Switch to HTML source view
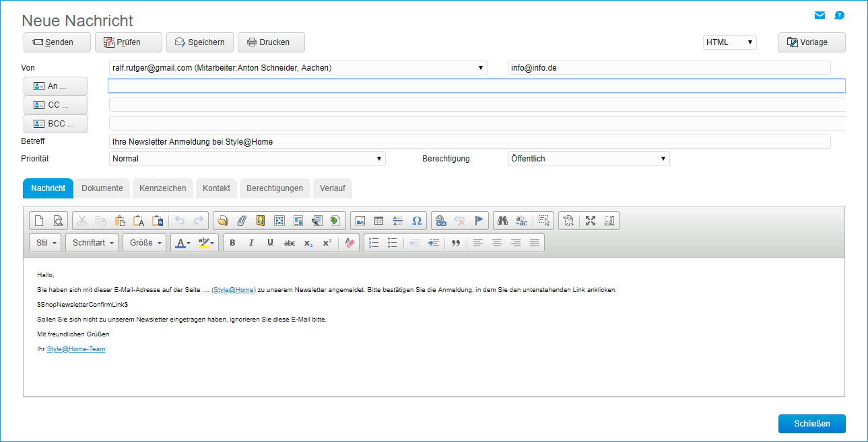Screen dimensions: 868x442 click(568, 221)
